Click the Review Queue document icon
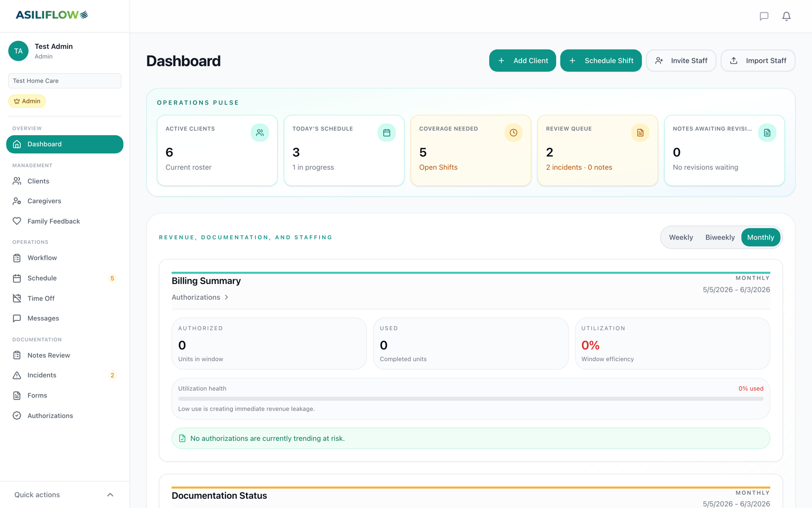Screen dimensions: 812x508 coord(640,133)
